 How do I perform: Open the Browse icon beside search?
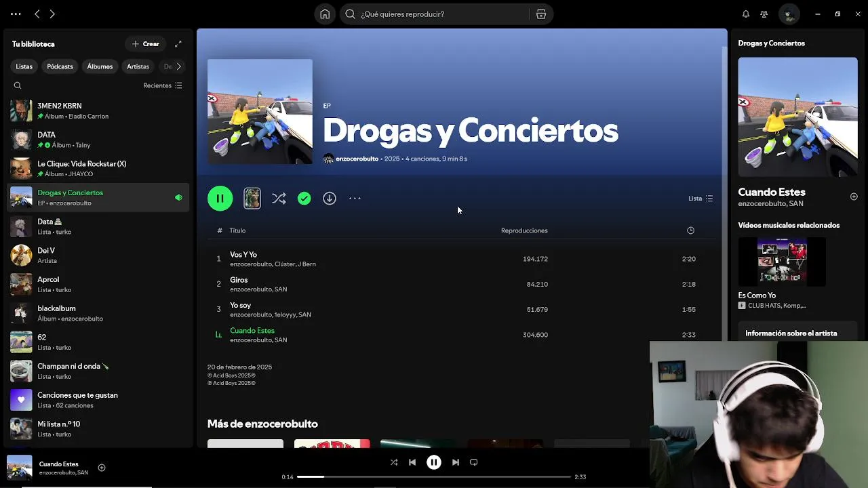pos(541,14)
